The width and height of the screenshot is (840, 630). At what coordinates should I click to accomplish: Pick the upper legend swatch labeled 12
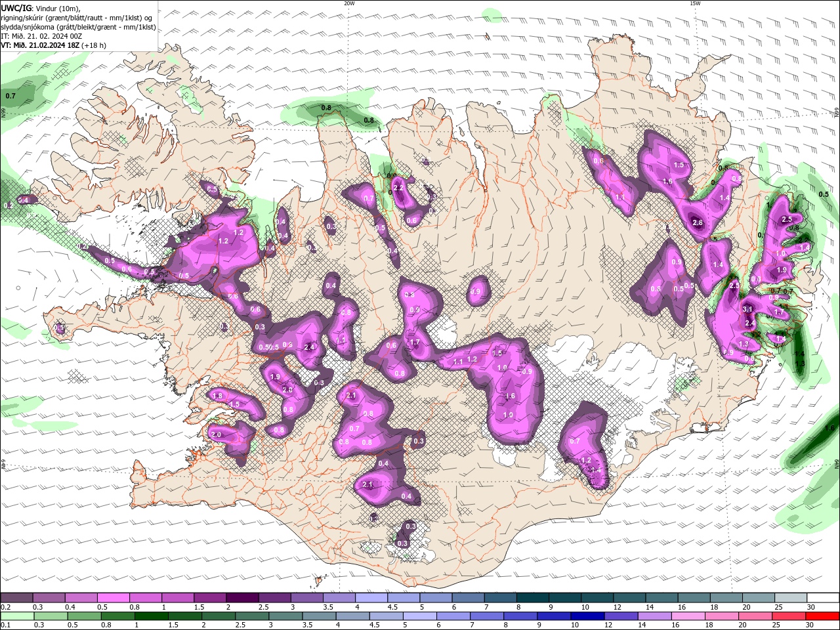click(629, 598)
